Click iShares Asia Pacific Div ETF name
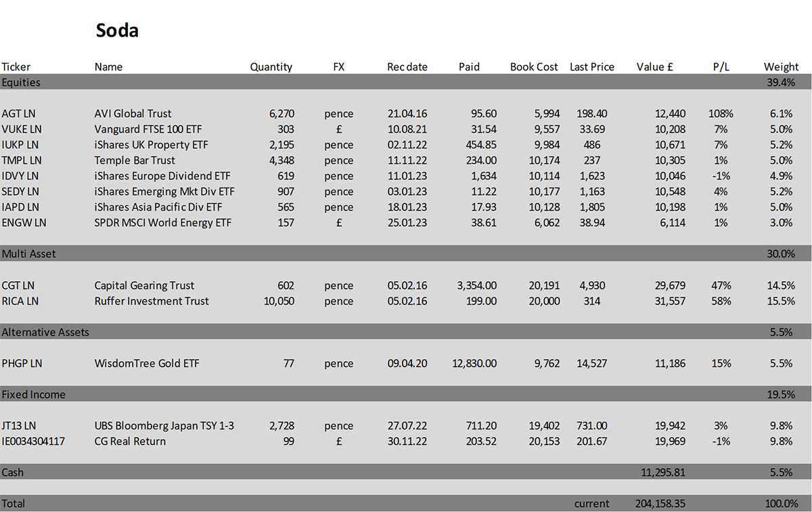Image resolution: width=812 pixels, height=512 pixels. click(x=158, y=207)
